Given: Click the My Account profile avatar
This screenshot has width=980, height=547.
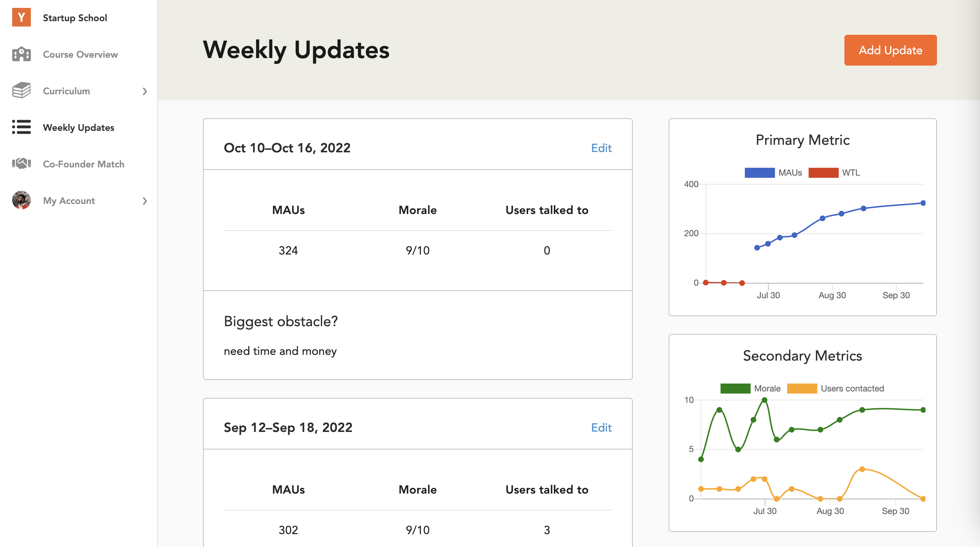Looking at the screenshot, I should coord(21,200).
